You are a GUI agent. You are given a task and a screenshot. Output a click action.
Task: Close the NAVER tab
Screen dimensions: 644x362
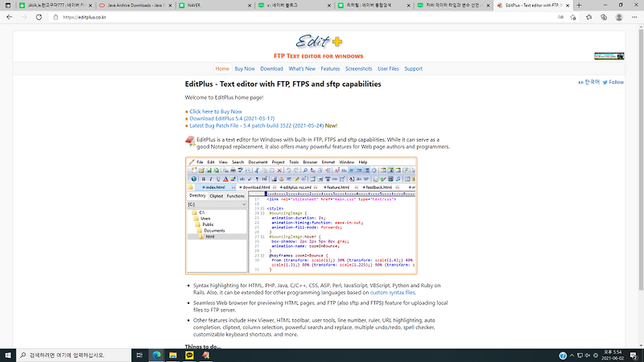(250, 6)
